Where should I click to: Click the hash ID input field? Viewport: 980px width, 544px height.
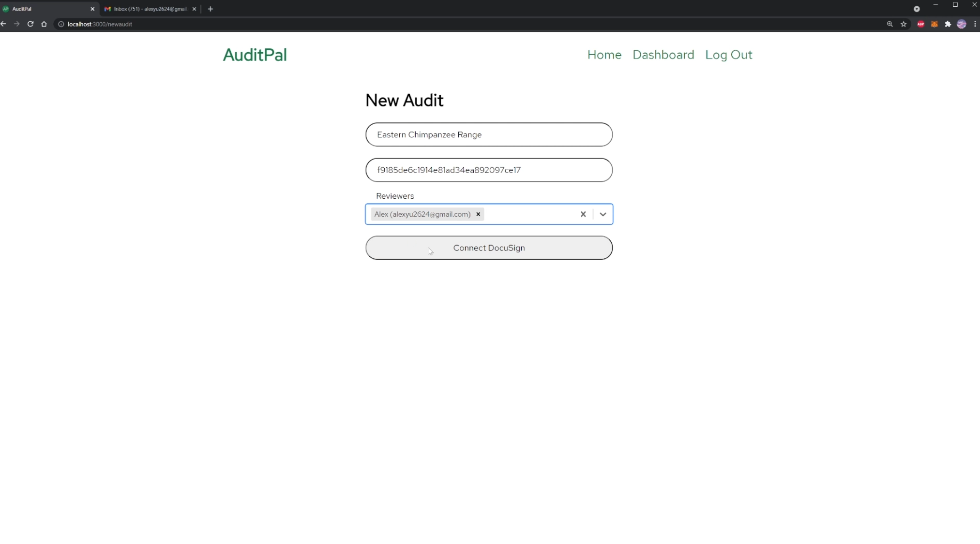point(489,170)
